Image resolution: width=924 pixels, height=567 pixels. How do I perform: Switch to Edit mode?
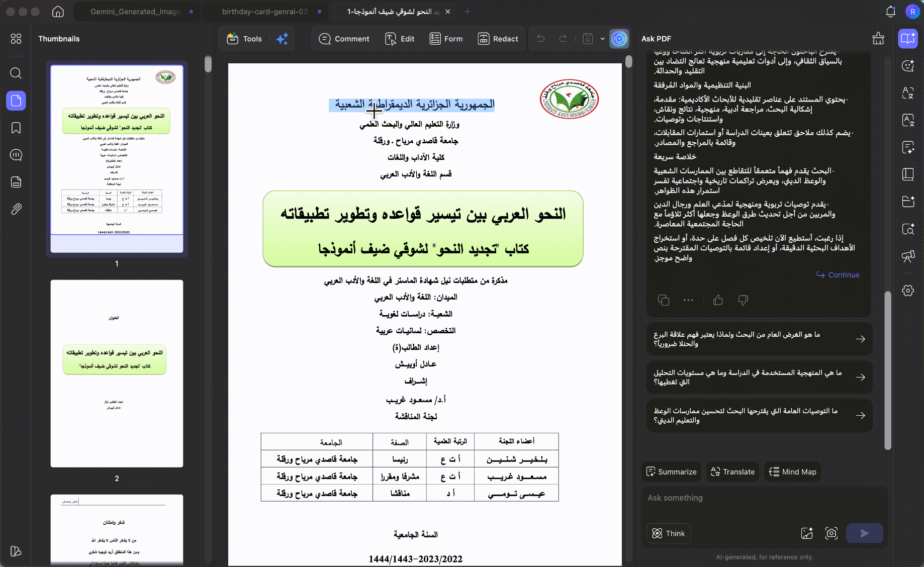coord(400,39)
